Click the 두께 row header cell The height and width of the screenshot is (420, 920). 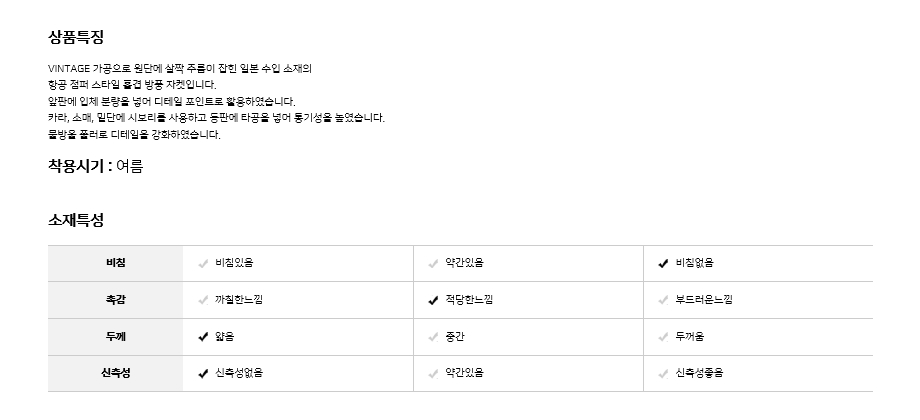[x=115, y=337]
